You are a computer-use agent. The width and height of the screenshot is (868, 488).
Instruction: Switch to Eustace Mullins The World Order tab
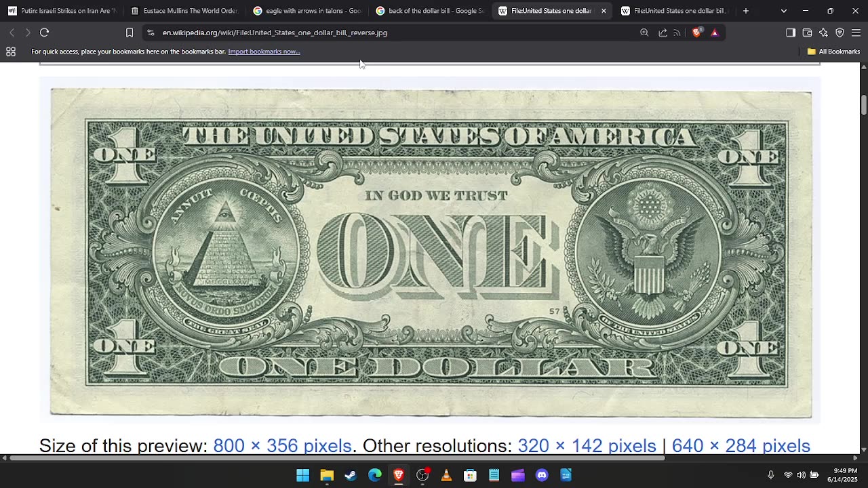pos(184,11)
